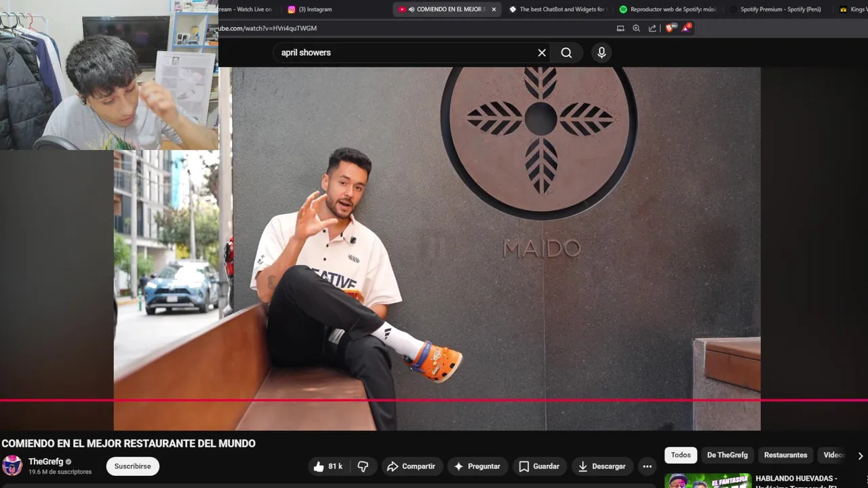The height and width of the screenshot is (488, 868).
Task: Click the Suscribirse button
Action: tap(132, 466)
